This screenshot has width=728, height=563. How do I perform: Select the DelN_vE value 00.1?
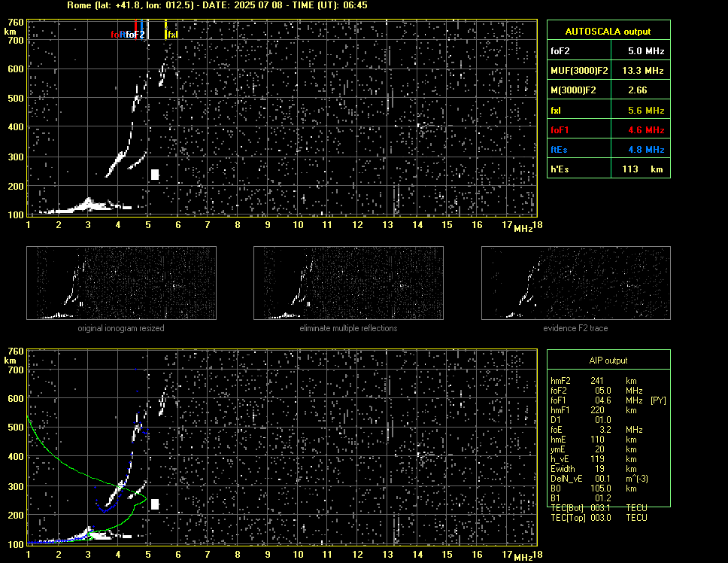[x=603, y=479]
